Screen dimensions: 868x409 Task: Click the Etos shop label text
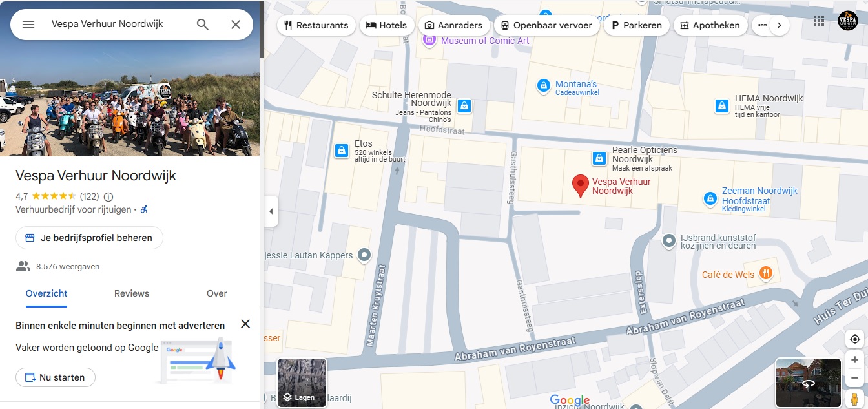[364, 143]
